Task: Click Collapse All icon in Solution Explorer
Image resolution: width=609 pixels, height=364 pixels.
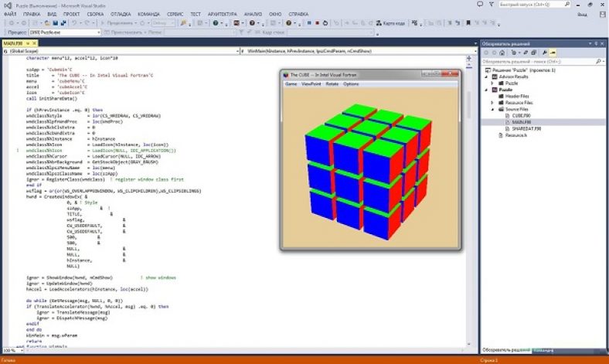Action: tap(534, 53)
